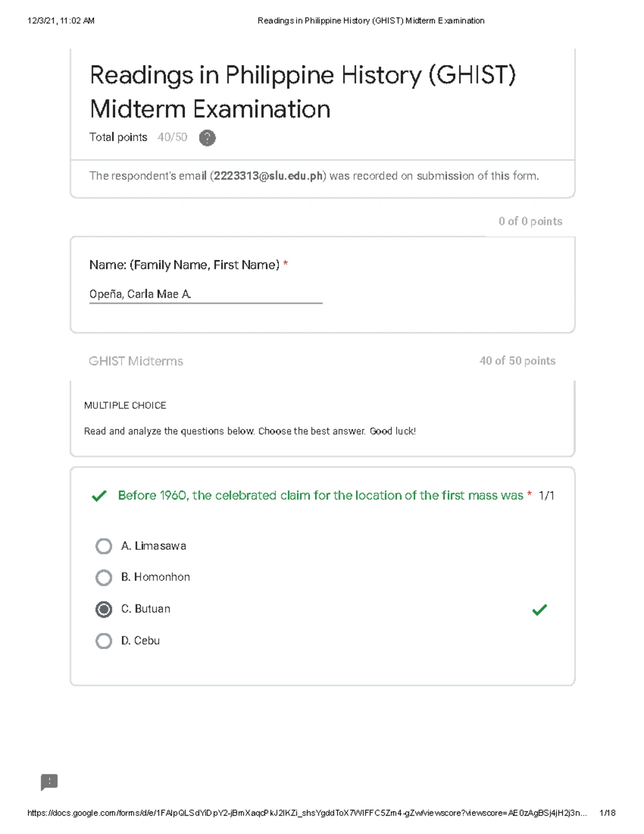Click the green checkmark beside the question title
644x834 pixels.
[99, 496]
